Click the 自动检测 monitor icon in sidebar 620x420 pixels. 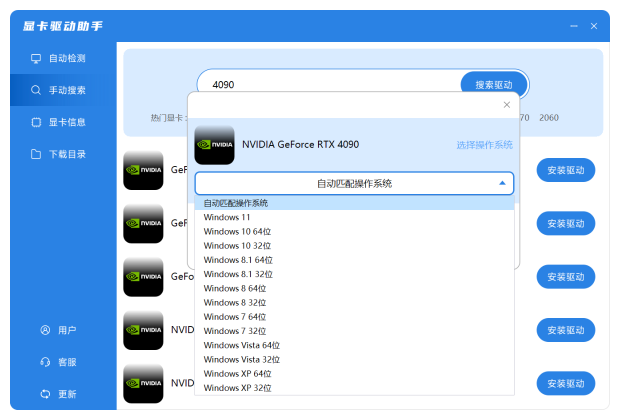point(36,58)
